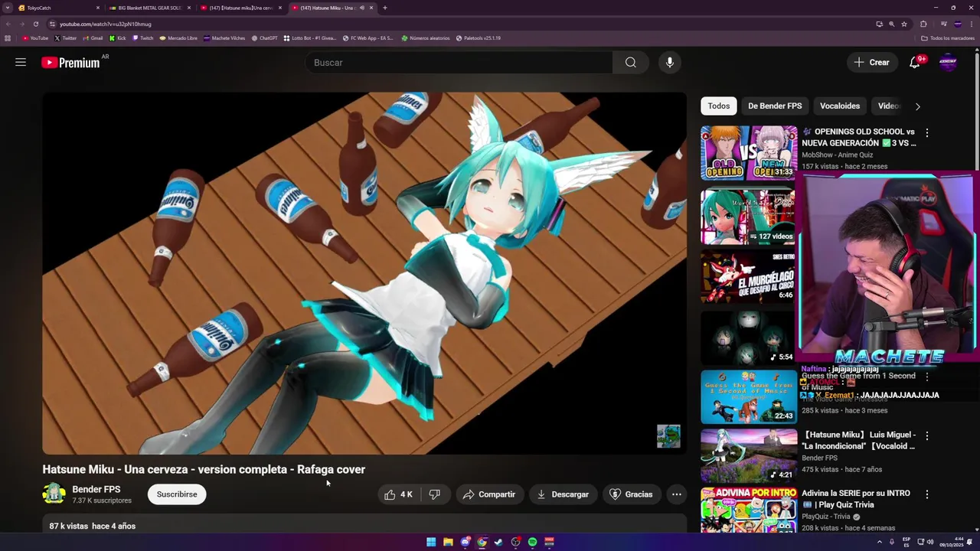The width and height of the screenshot is (980, 551).
Task: Open Twitch bookmark
Action: click(143, 37)
